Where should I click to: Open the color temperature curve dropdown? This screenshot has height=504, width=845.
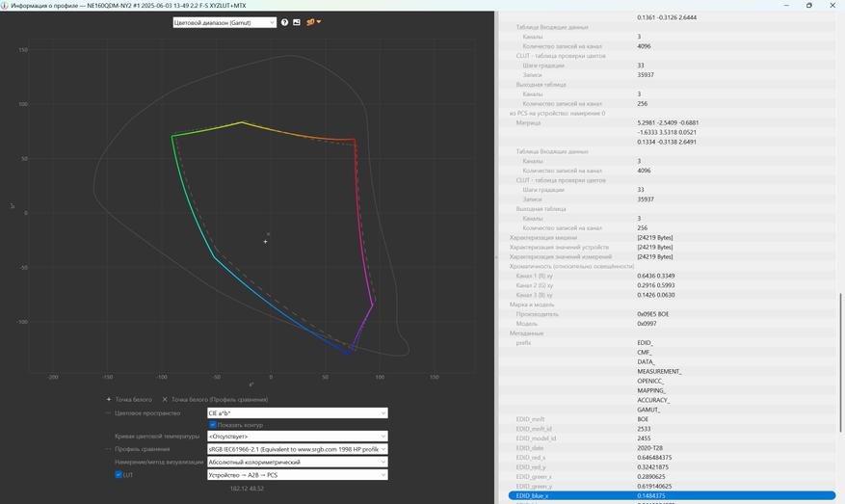coord(297,437)
